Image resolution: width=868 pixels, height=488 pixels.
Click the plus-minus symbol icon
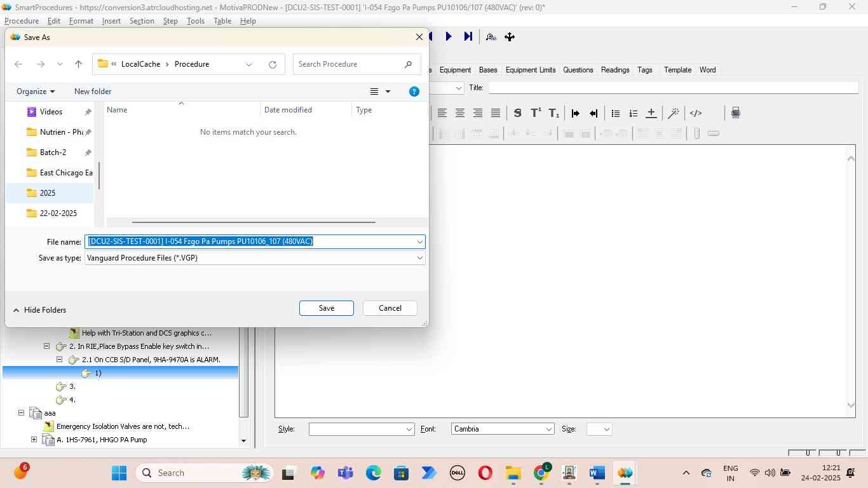651,113
